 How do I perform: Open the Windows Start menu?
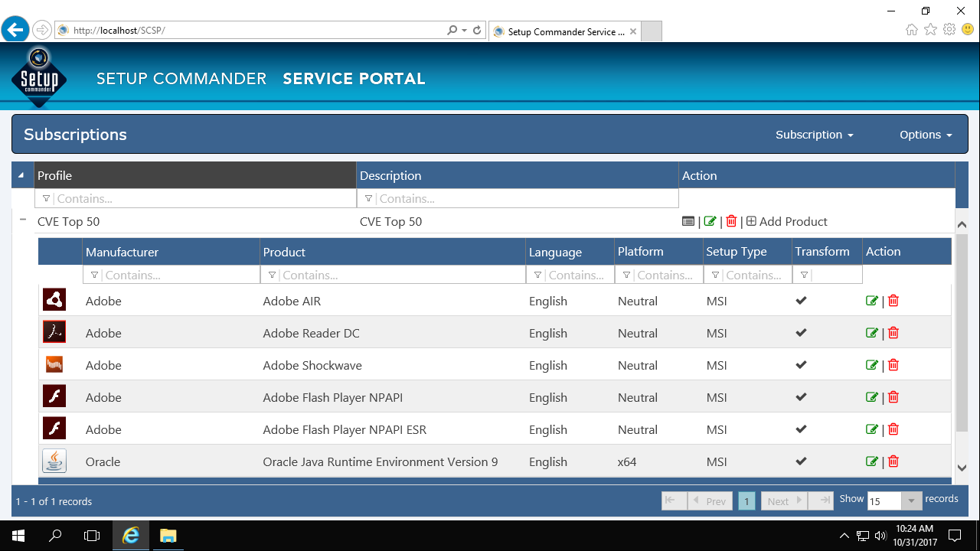[x=18, y=535]
